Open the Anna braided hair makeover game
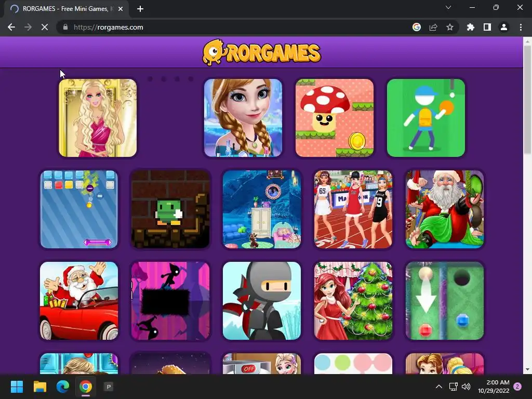The height and width of the screenshot is (399, 532). [x=243, y=118]
